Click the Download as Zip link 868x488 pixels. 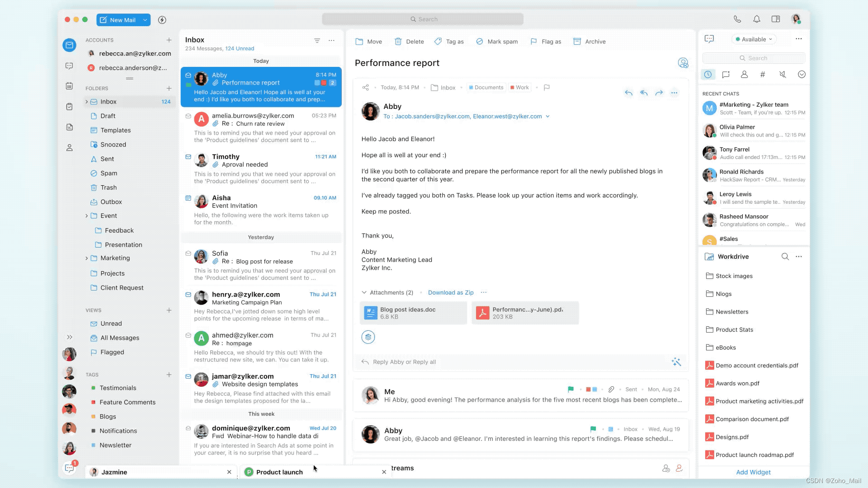tap(451, 293)
